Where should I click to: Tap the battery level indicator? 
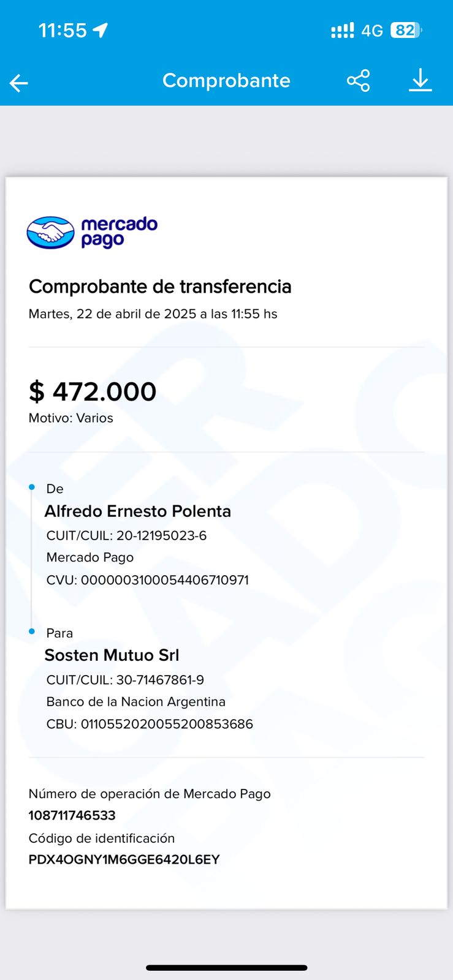point(405,30)
